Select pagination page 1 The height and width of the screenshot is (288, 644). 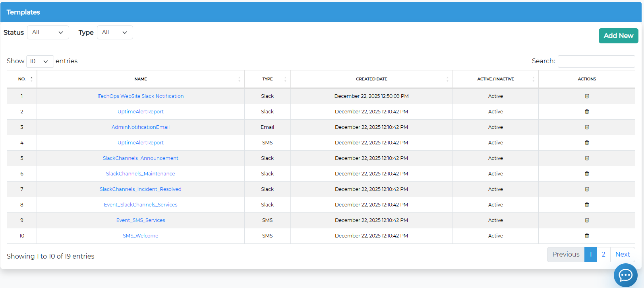coord(590,255)
